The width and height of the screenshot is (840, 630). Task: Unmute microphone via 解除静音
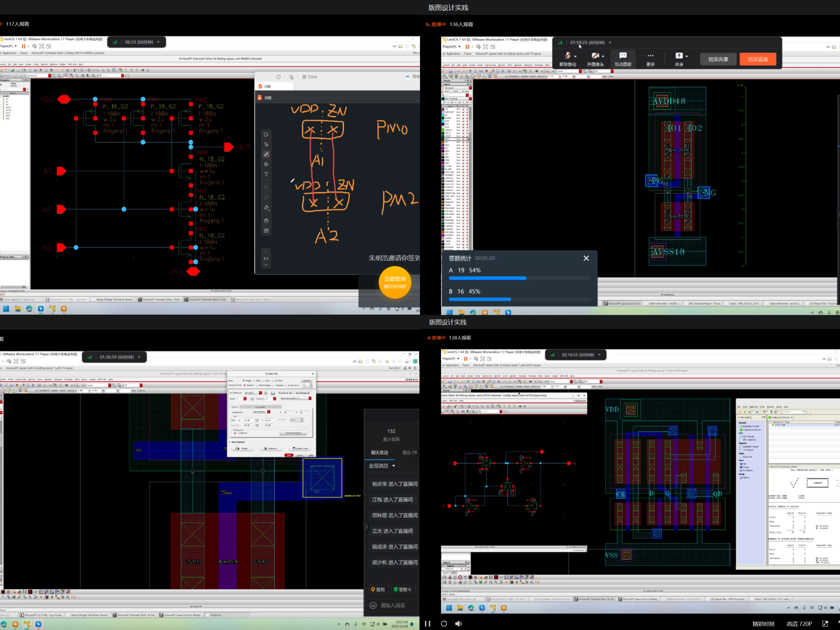coord(567,59)
